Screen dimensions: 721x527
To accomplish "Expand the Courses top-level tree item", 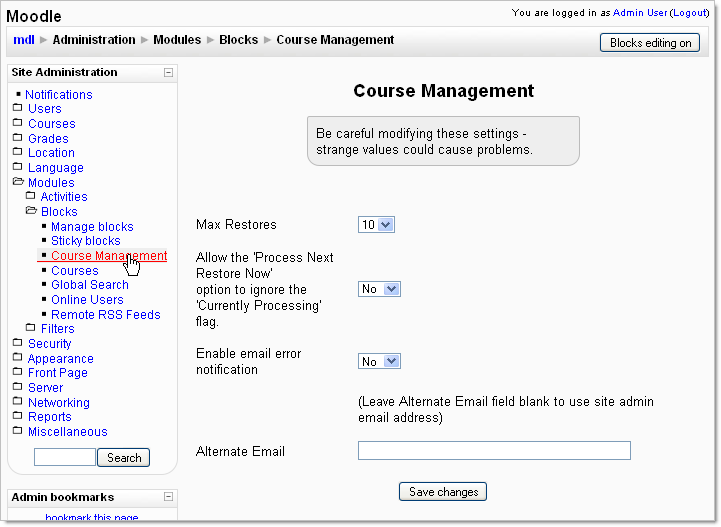I will tap(52, 124).
